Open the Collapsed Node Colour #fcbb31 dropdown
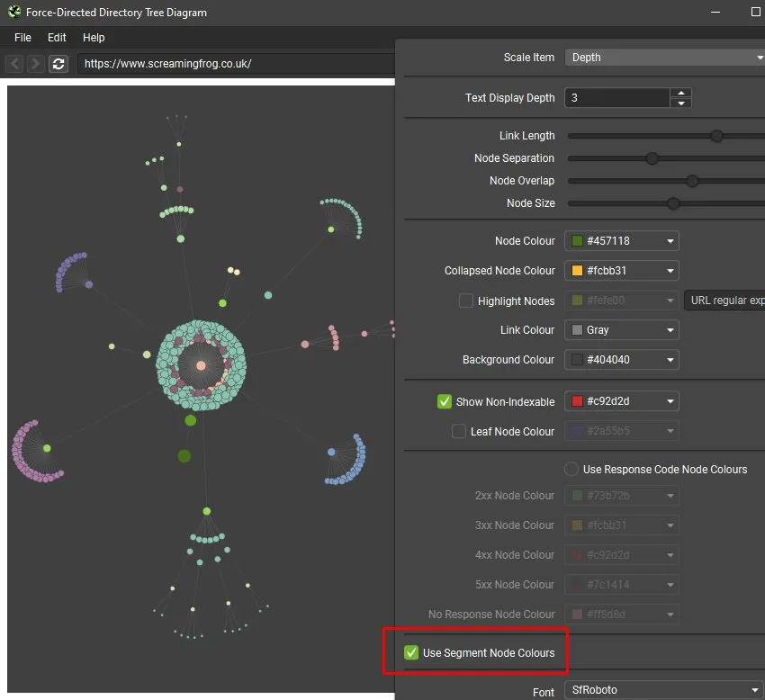 click(622, 271)
